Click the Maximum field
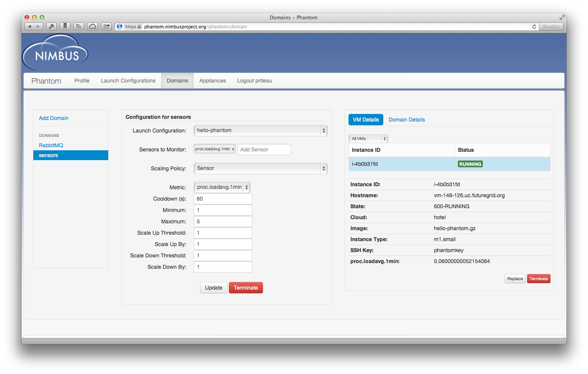 [223, 221]
